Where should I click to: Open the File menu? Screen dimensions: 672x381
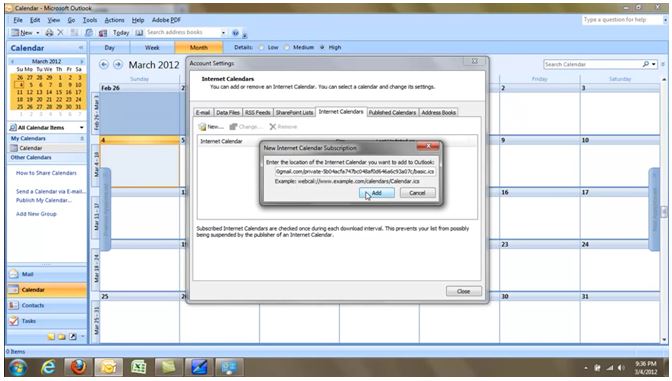(18, 20)
